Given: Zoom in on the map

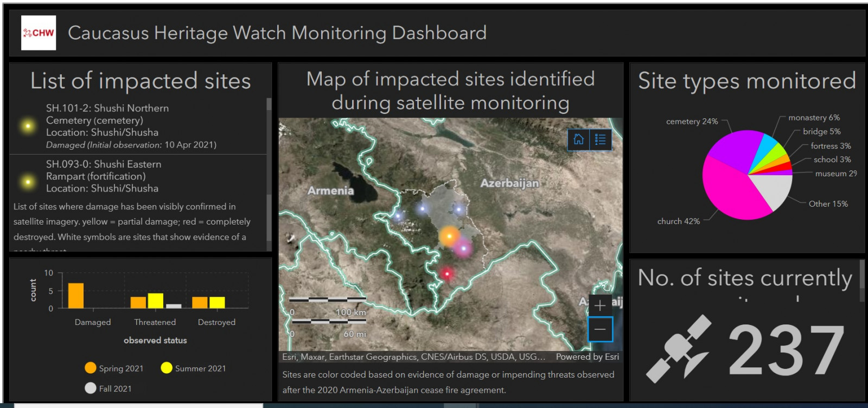Looking at the screenshot, I should [600, 305].
